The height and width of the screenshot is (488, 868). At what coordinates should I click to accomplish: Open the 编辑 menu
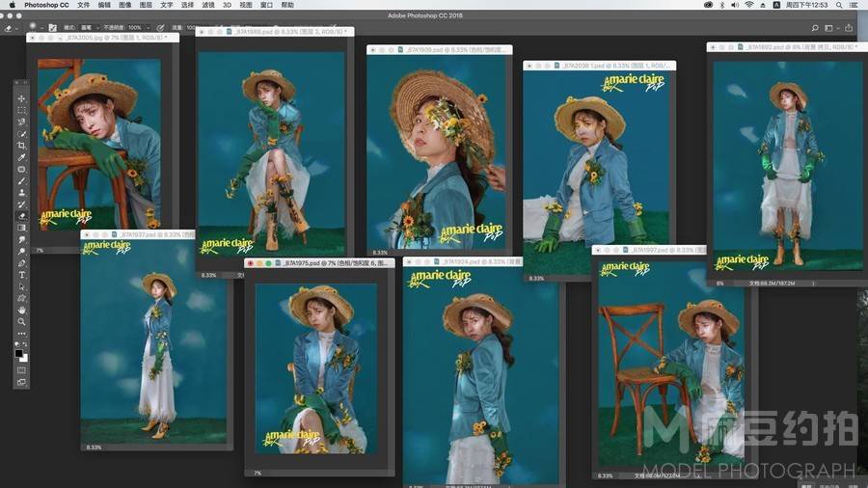[104, 5]
